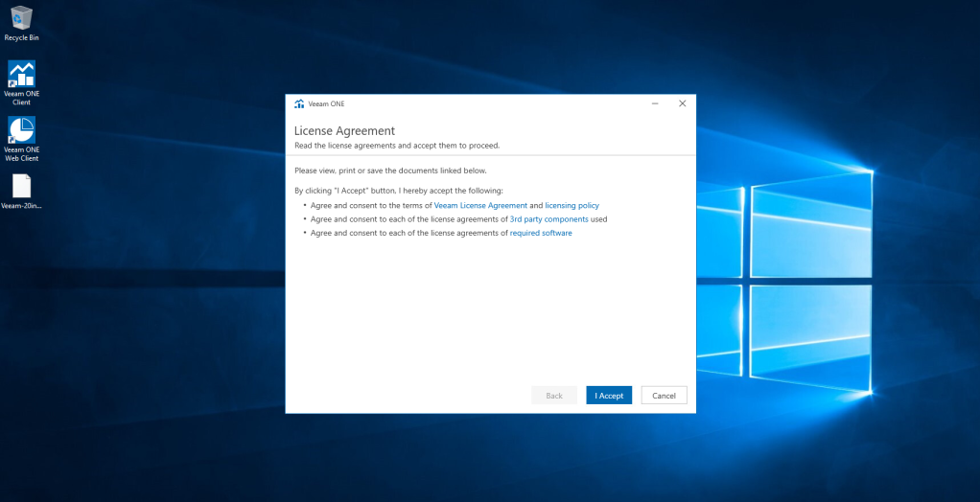Image resolution: width=980 pixels, height=502 pixels.
Task: Open the licensing policy link
Action: tap(572, 205)
